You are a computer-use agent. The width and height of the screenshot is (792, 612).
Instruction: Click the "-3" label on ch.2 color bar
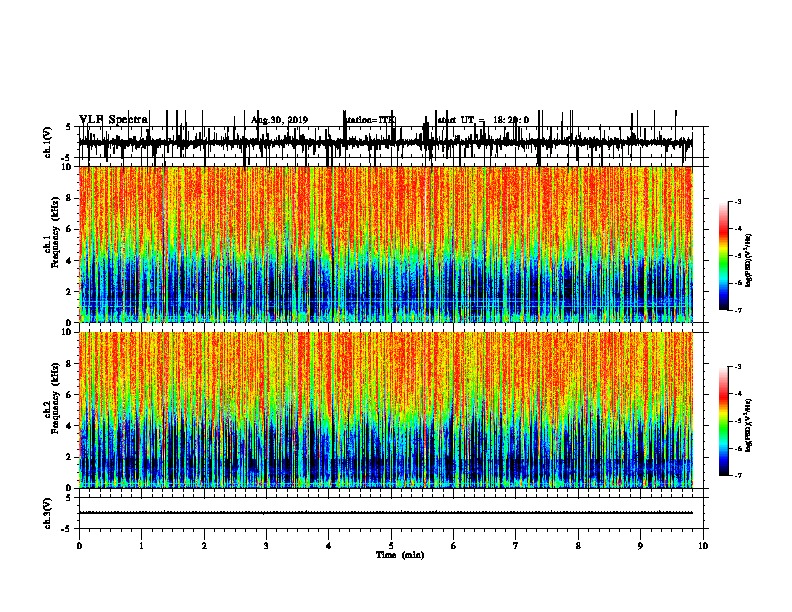[x=738, y=367]
